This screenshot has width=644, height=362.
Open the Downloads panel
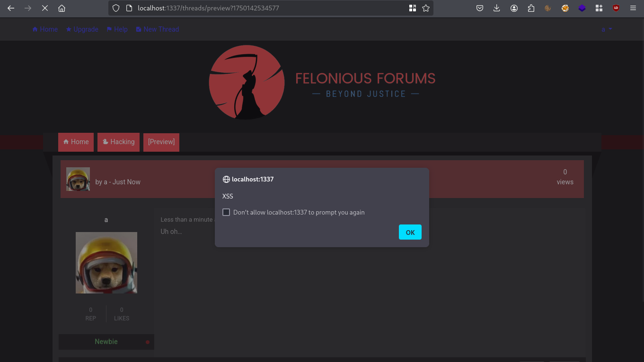[496, 8]
